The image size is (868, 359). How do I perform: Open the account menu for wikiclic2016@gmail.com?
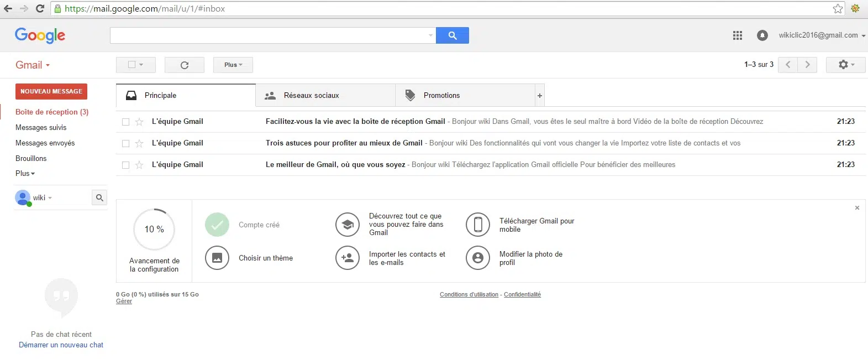coord(822,35)
